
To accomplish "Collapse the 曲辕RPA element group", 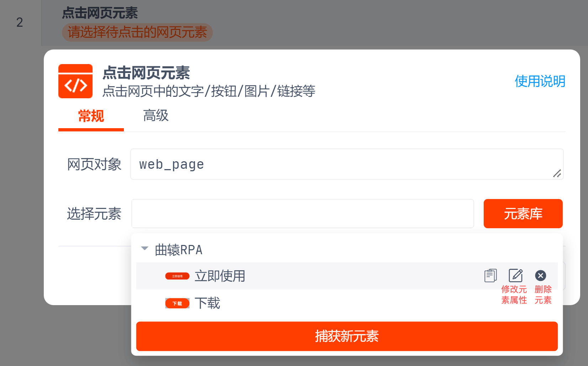I will coord(145,249).
